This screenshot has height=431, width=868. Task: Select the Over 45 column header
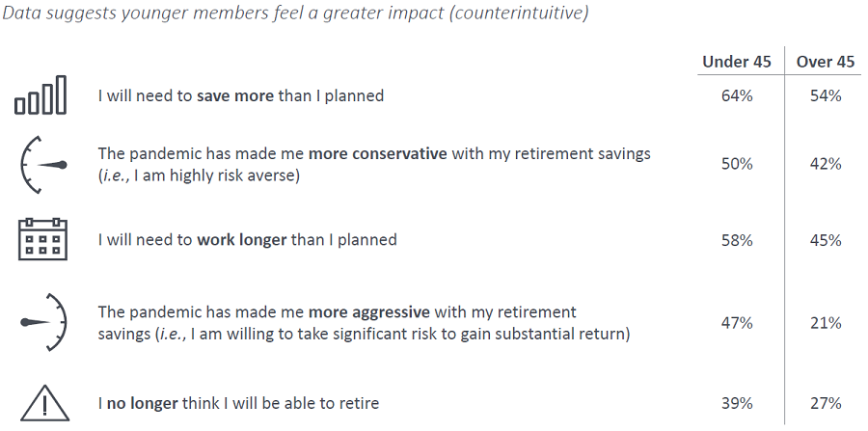pyautogui.click(x=826, y=62)
